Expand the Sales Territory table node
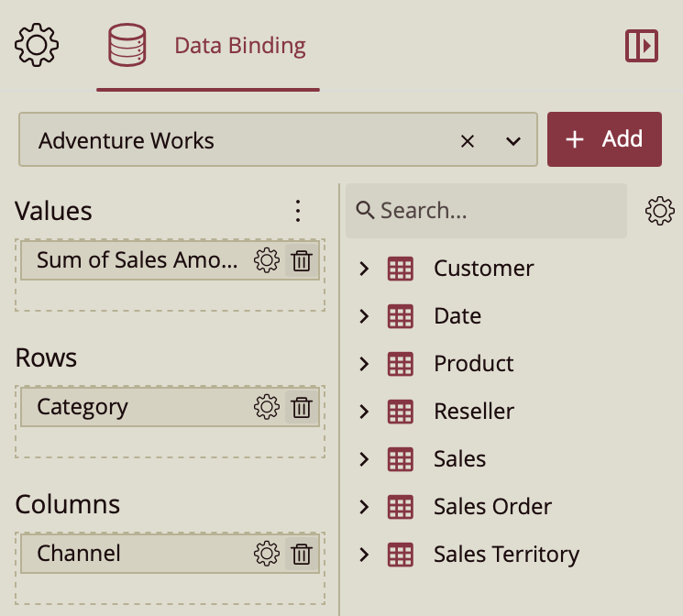 [x=364, y=555]
